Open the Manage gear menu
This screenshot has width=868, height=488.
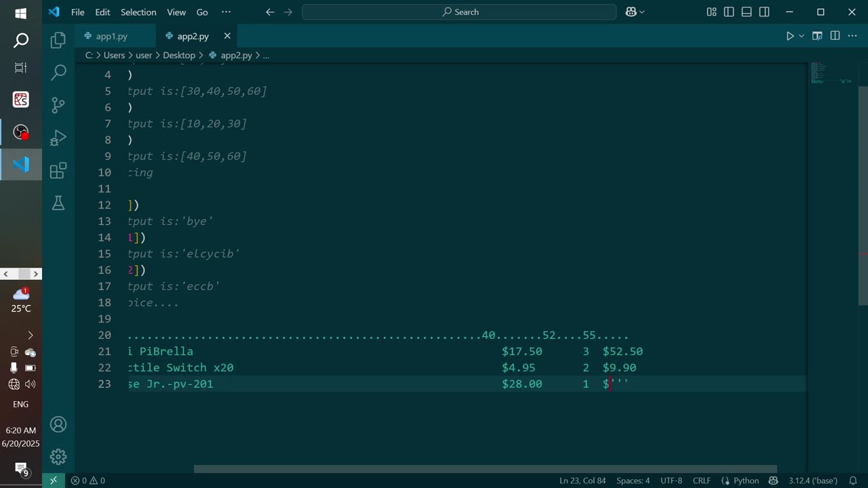tap(58, 457)
